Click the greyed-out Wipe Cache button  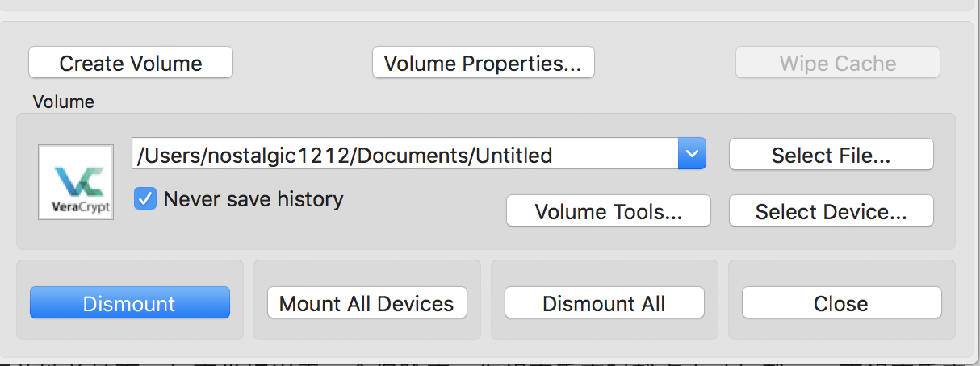[x=837, y=63]
